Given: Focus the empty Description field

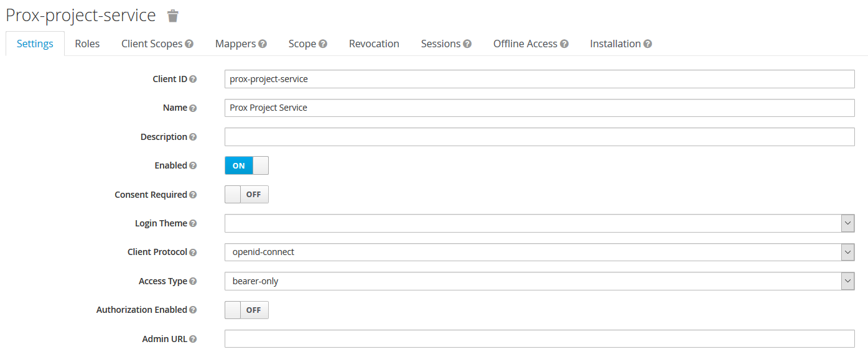Looking at the screenshot, I should pos(539,137).
